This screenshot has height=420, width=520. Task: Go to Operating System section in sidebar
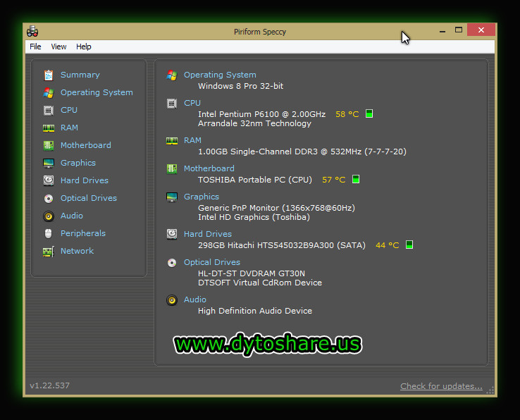[97, 92]
